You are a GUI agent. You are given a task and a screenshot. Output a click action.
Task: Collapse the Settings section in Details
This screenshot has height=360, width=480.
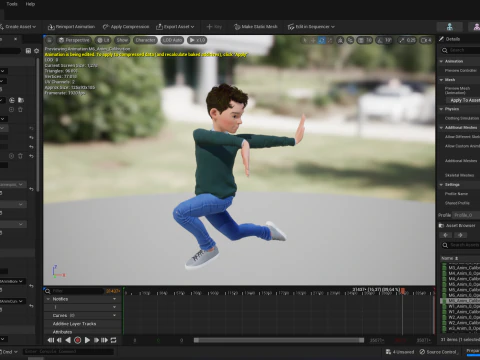tap(441, 185)
